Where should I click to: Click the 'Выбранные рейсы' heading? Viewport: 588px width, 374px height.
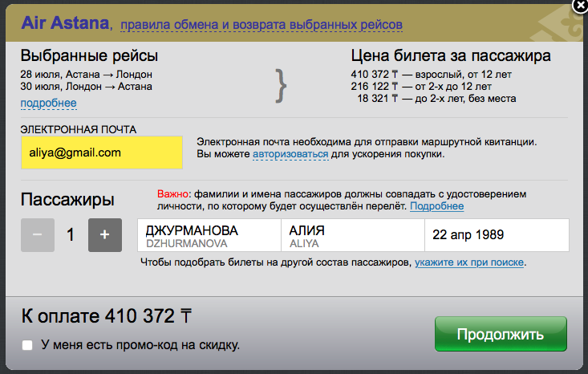[89, 55]
